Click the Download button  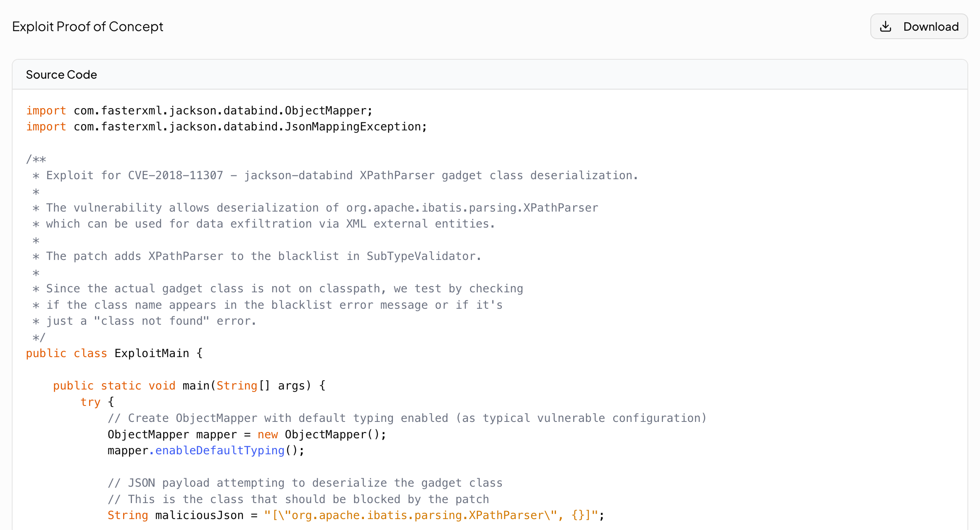click(919, 26)
